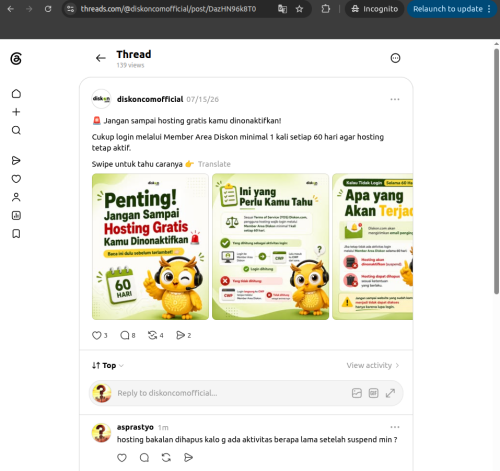Click post date 07/15/26
This screenshot has height=471, width=500.
pyautogui.click(x=203, y=99)
